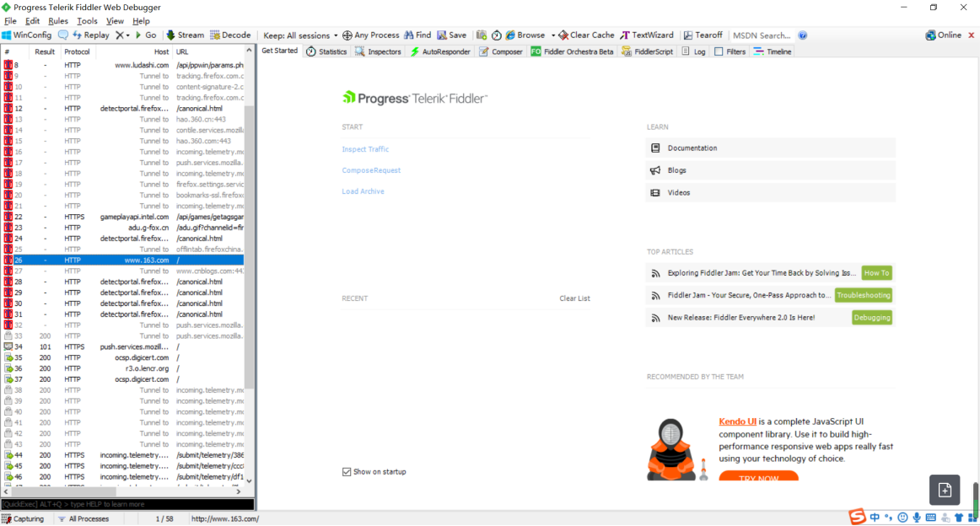Switch to the Log tab
The width and height of the screenshot is (980, 526).
pos(694,52)
